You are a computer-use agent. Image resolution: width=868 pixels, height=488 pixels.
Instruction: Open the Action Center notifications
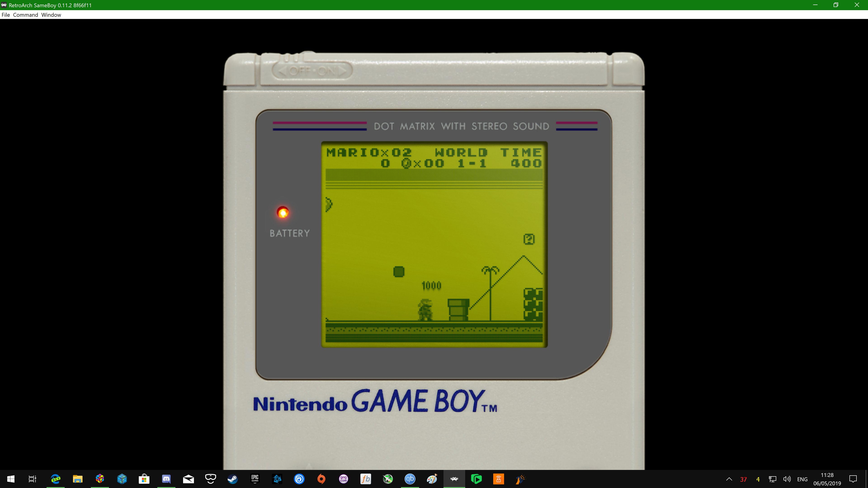[x=853, y=479]
